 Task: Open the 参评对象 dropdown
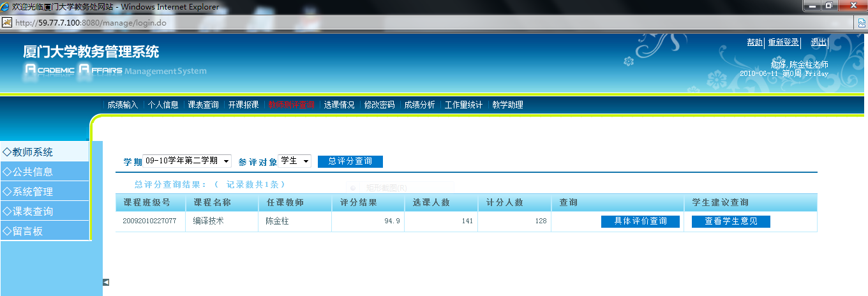pyautogui.click(x=295, y=161)
